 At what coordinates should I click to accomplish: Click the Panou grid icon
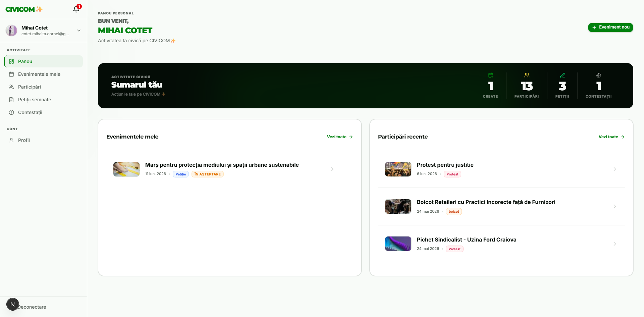[x=11, y=61]
